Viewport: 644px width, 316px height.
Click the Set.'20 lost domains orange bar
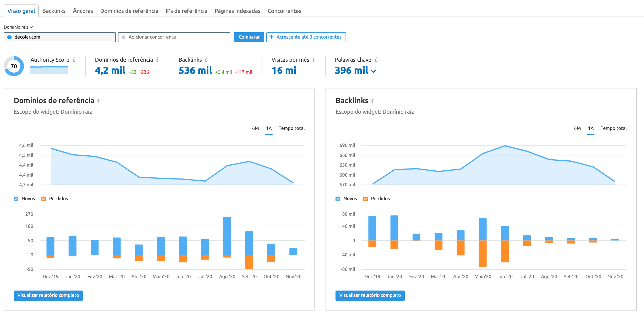tap(249, 262)
